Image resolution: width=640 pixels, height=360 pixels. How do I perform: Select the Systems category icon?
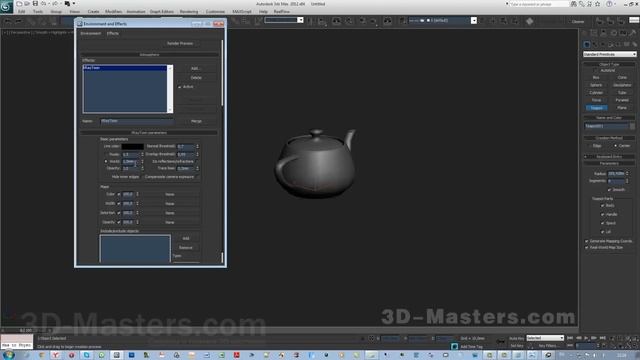coord(634,44)
